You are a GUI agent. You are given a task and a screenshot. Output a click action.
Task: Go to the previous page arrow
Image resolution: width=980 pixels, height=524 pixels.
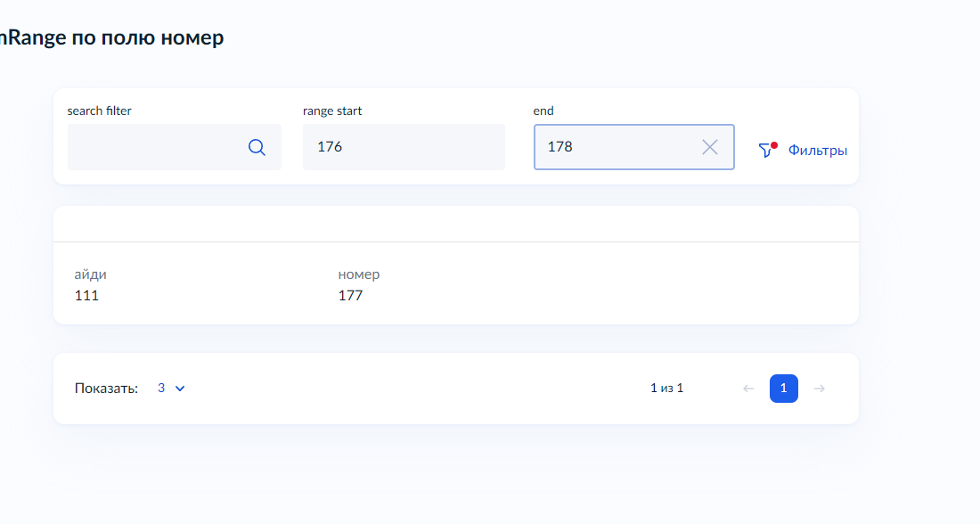(x=748, y=389)
